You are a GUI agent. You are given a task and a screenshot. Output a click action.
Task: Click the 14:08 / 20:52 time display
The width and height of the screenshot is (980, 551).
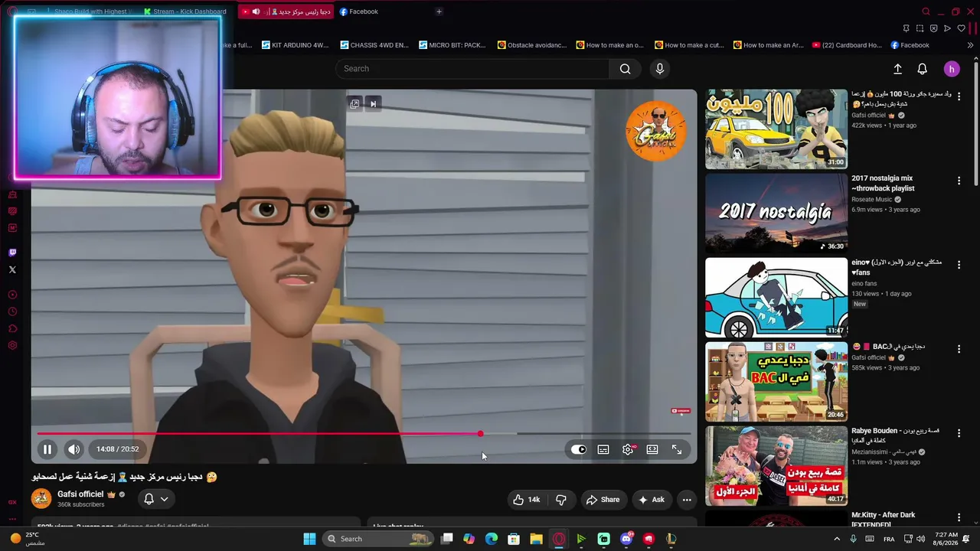click(118, 449)
